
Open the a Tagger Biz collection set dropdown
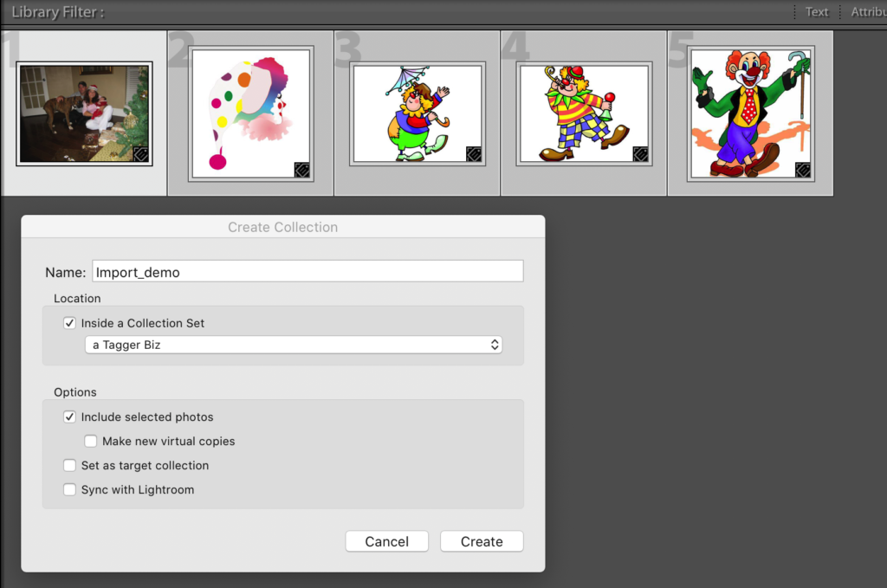click(295, 345)
